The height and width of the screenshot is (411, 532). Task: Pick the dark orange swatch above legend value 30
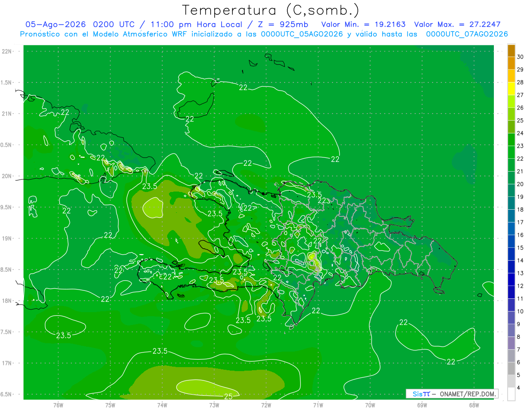512,51
